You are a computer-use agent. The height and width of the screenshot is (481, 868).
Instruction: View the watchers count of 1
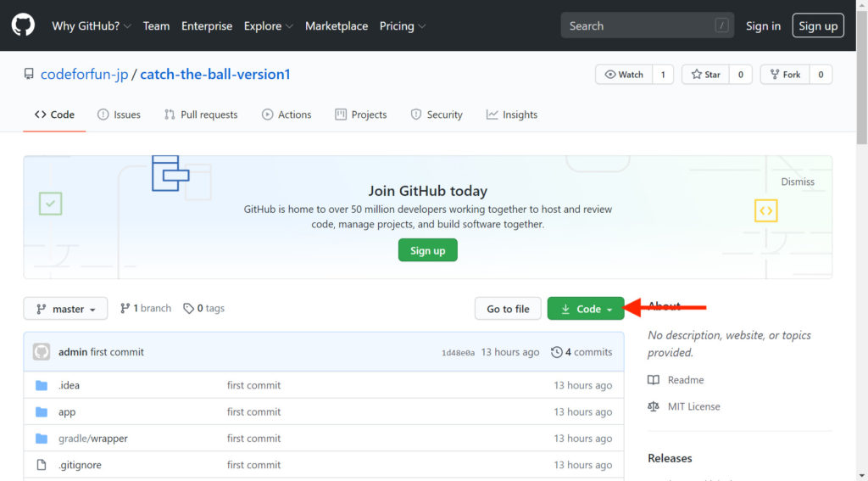(x=663, y=75)
